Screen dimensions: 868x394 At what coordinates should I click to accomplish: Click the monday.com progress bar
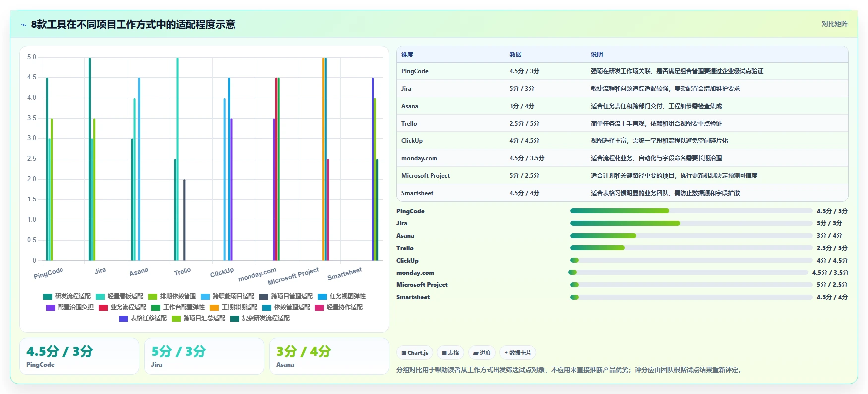pos(688,272)
